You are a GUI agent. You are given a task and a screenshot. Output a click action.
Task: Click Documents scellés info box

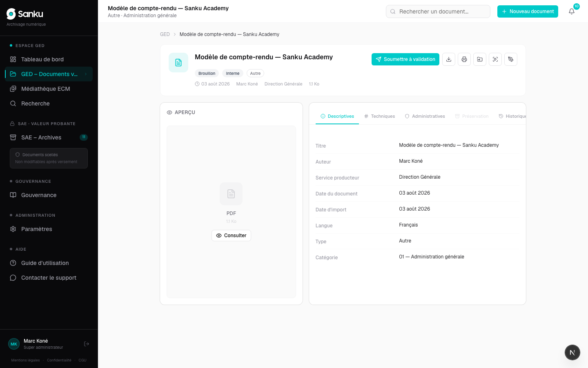point(49,158)
